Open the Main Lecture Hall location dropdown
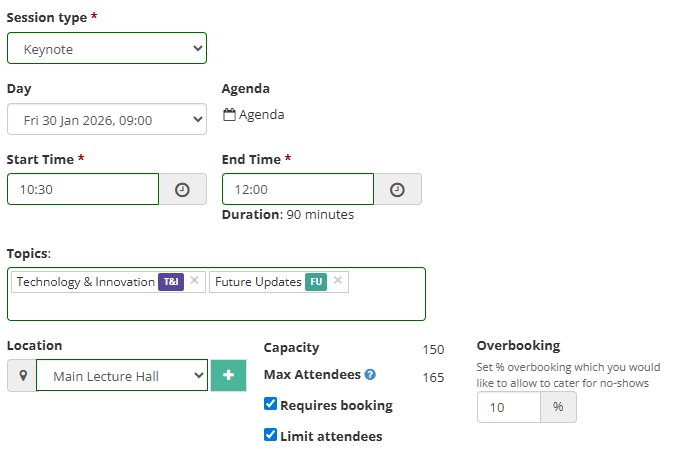 pyautogui.click(x=122, y=376)
